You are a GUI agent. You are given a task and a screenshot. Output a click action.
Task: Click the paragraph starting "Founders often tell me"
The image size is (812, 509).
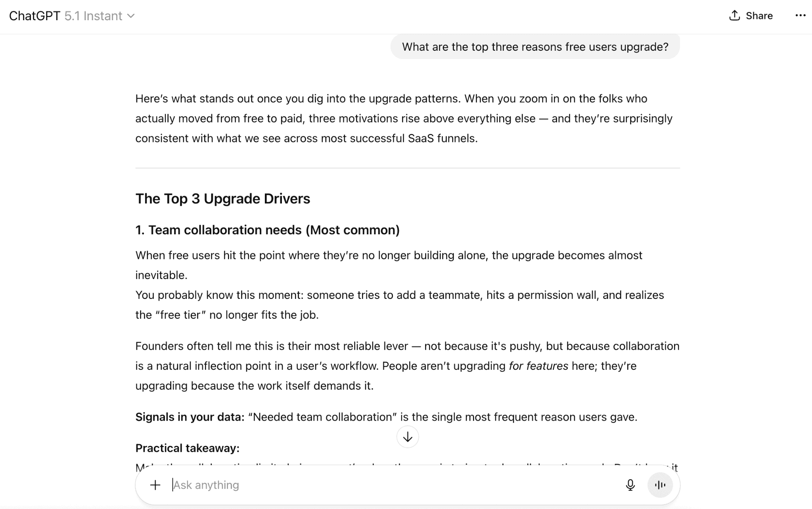(x=407, y=365)
